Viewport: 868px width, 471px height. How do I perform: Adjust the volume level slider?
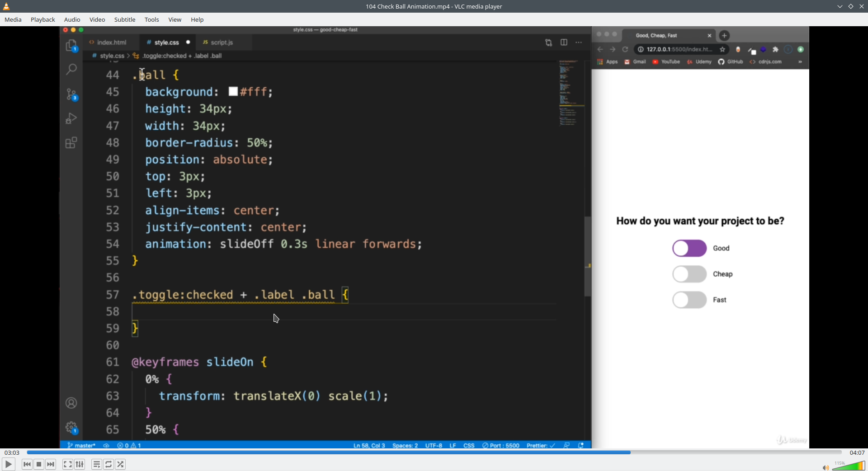click(x=849, y=466)
